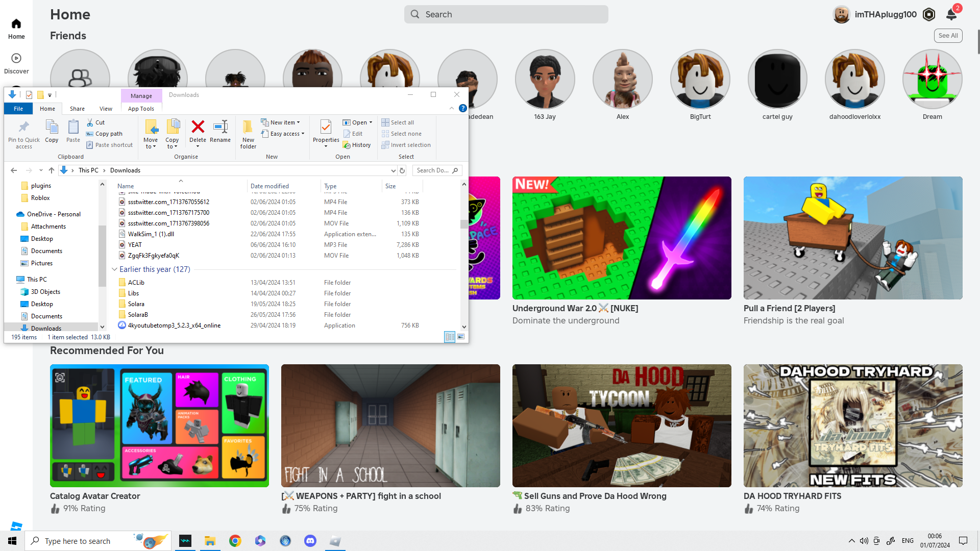Screen dimensions: 980x551
Task: Refresh the Downloads folder view
Action: coord(402,170)
